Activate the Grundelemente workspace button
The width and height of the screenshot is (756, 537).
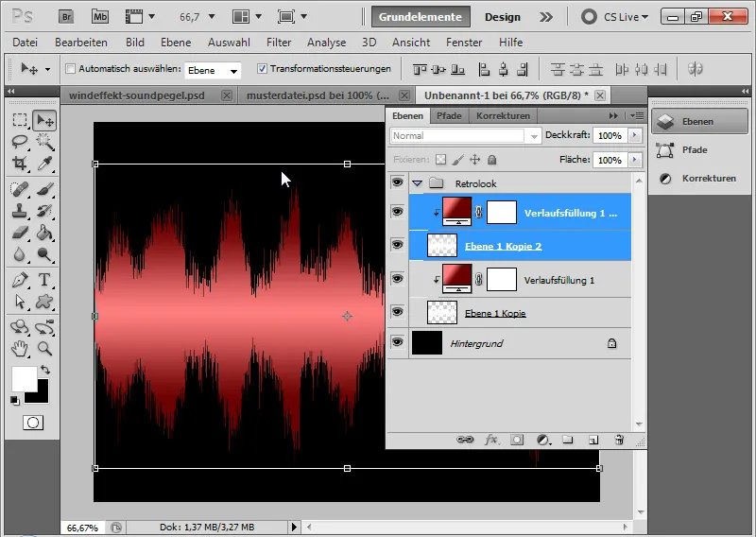pos(420,17)
